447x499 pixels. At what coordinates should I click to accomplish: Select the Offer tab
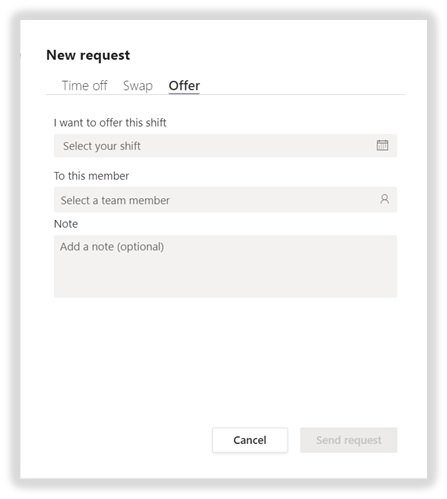pos(184,86)
